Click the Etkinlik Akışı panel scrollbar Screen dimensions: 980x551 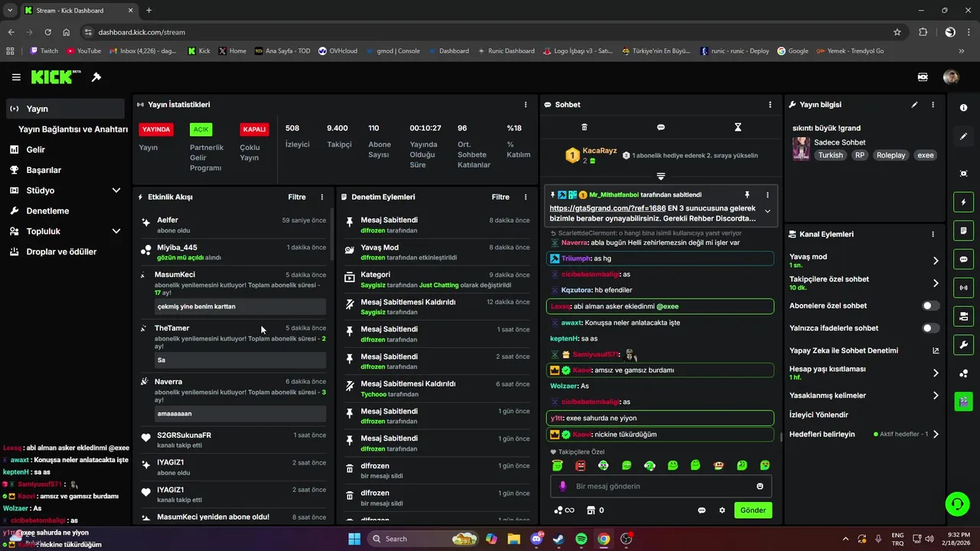coord(332,235)
